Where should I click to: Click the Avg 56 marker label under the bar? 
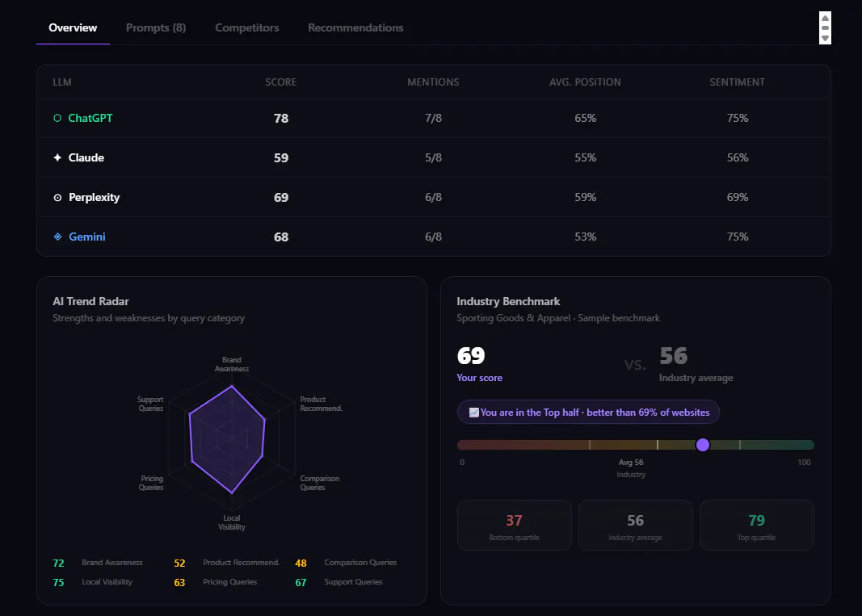pos(631,463)
